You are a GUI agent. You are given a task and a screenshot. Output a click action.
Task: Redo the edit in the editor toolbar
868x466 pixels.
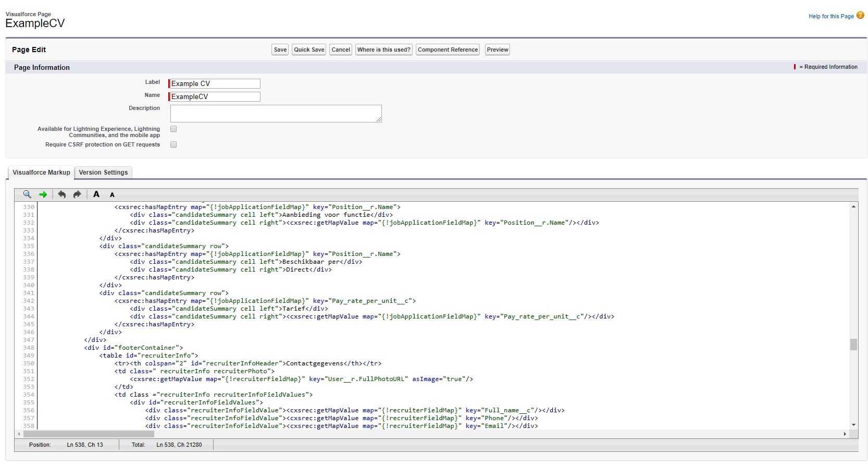coord(77,194)
